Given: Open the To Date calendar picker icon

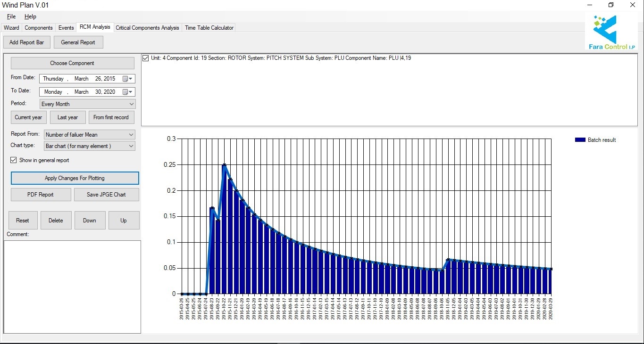Looking at the screenshot, I should tap(127, 92).
